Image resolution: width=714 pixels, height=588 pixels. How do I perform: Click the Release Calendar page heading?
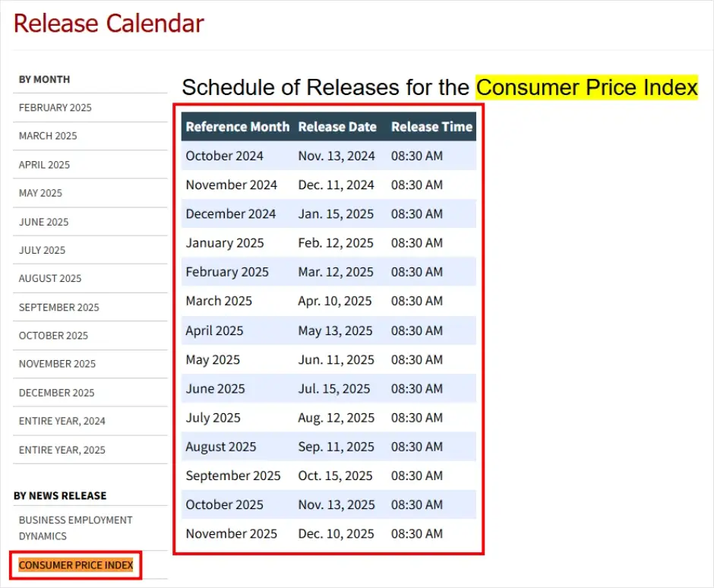coord(109,23)
